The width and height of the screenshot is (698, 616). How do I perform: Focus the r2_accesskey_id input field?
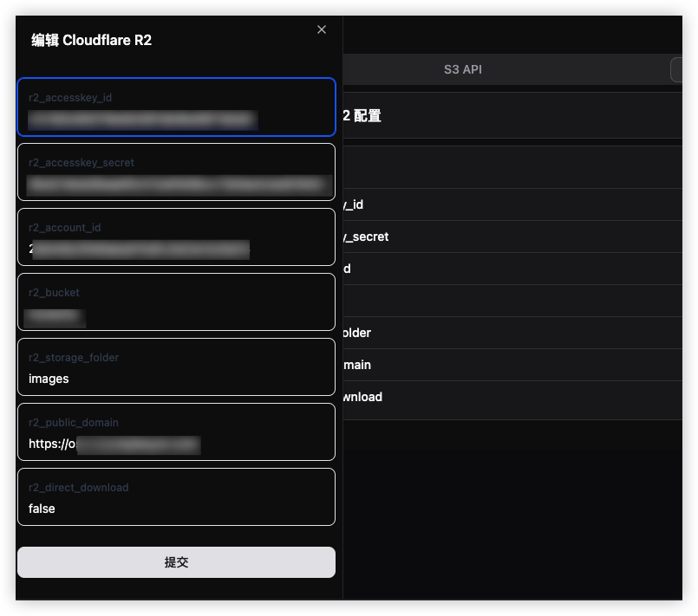pyautogui.click(x=176, y=107)
